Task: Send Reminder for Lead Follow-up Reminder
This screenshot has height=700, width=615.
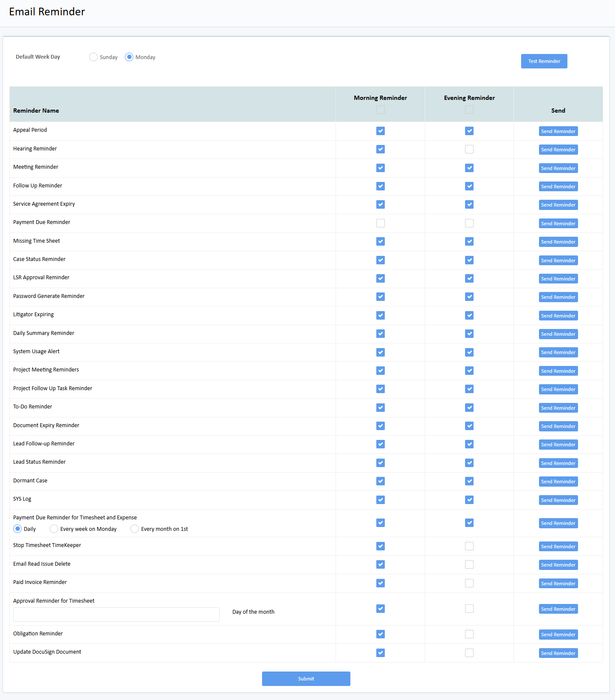Action: tap(558, 445)
